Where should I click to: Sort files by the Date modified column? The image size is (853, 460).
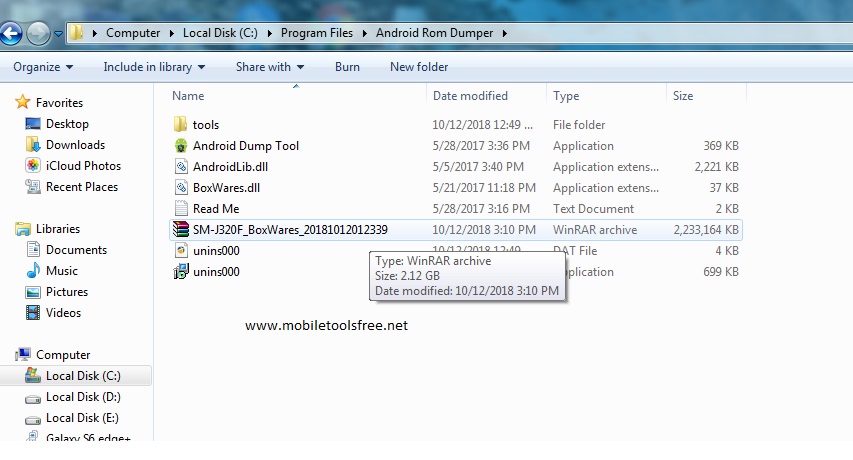[470, 96]
